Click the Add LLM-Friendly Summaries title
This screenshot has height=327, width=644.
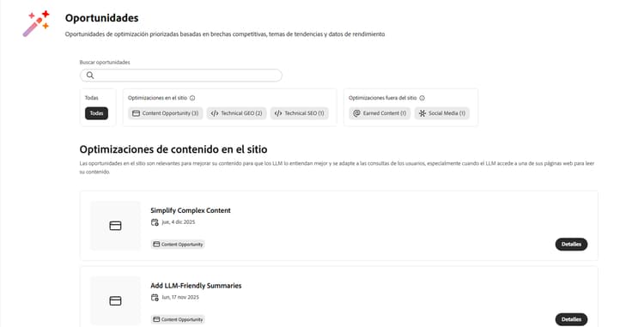pyautogui.click(x=196, y=286)
